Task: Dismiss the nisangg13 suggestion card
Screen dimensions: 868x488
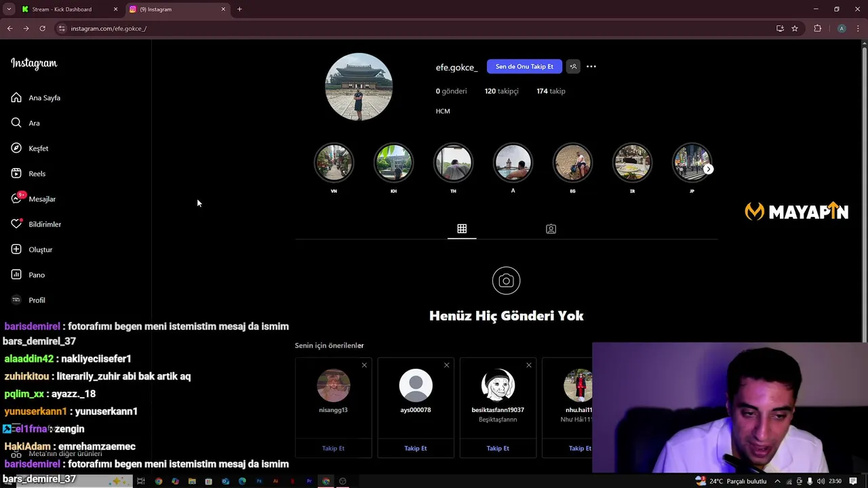Action: coord(364,365)
